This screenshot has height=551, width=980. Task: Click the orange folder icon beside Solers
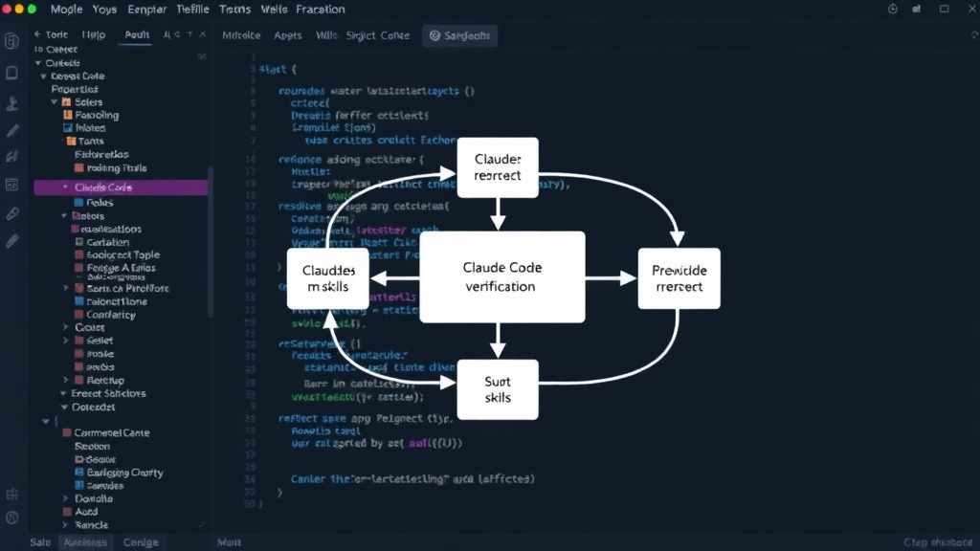coord(66,101)
